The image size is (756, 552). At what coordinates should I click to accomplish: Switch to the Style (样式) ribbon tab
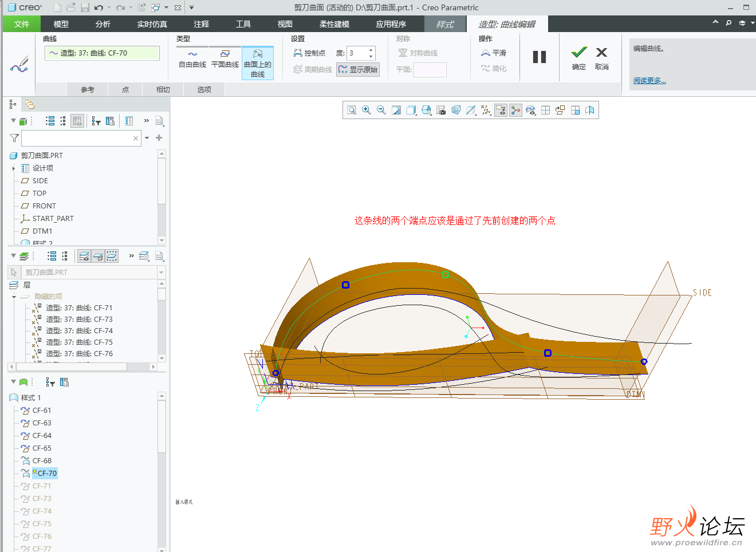point(445,24)
